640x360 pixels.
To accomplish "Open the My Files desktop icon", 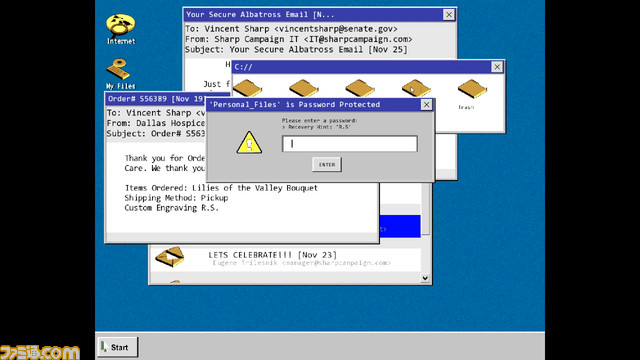I will (120, 74).
